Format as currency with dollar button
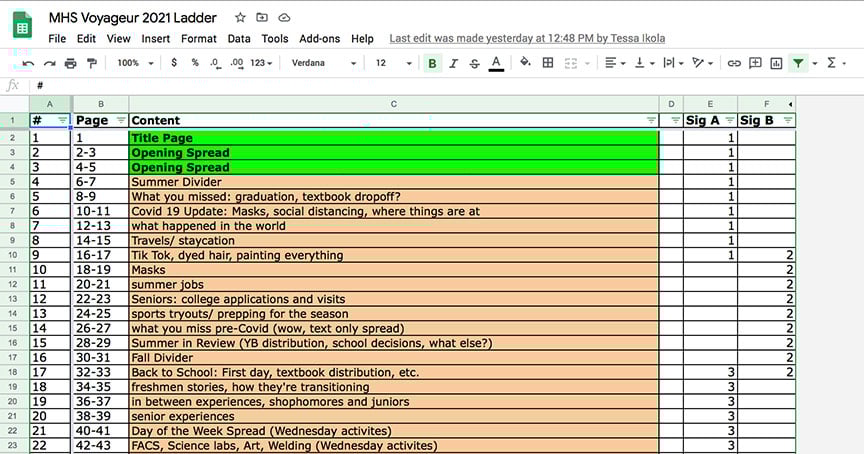 (x=174, y=63)
